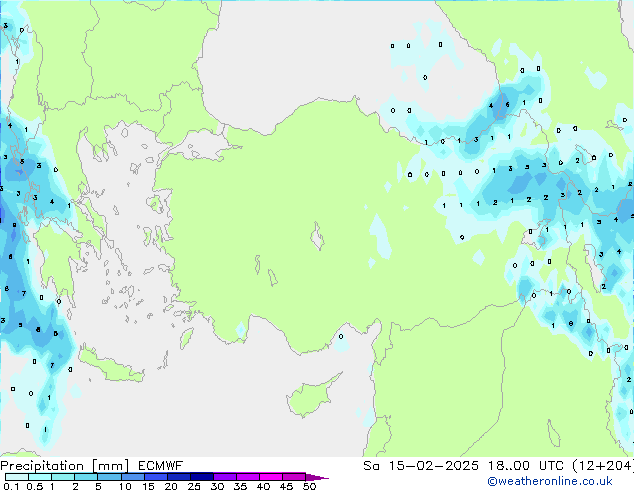Image resolution: width=634 pixels, height=490 pixels.
Task: Click the above-50 mm arrow tip of legend
Action: [317, 478]
